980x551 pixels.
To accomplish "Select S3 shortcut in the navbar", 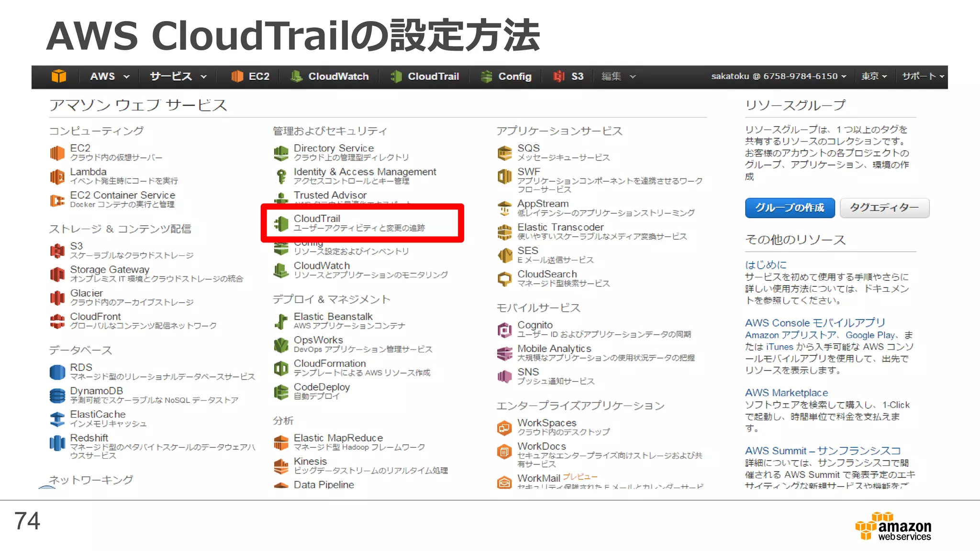I will click(568, 77).
